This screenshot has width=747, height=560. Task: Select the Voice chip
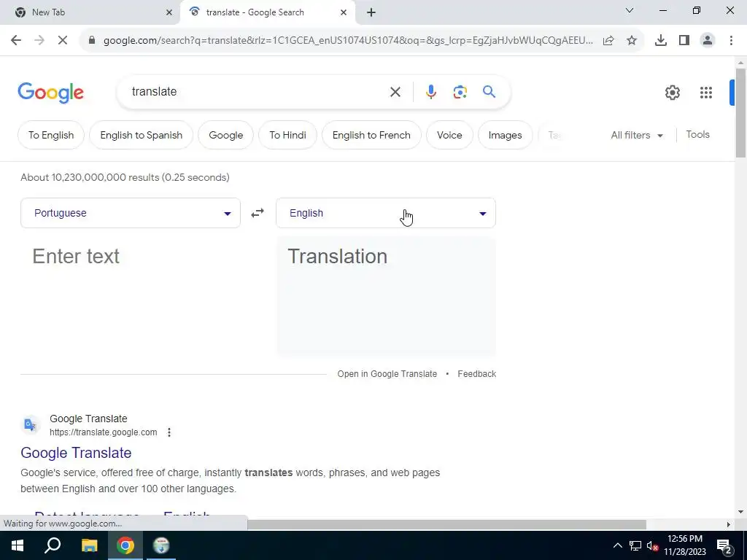click(x=449, y=135)
